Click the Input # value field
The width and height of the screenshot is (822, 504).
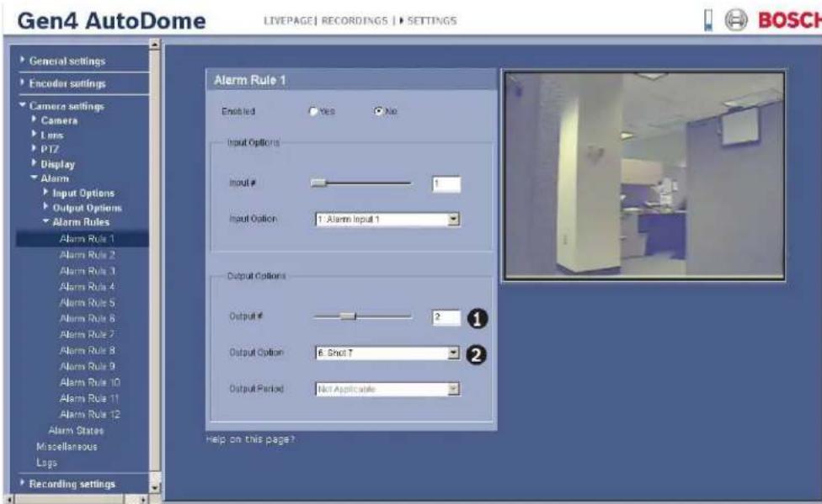click(446, 184)
